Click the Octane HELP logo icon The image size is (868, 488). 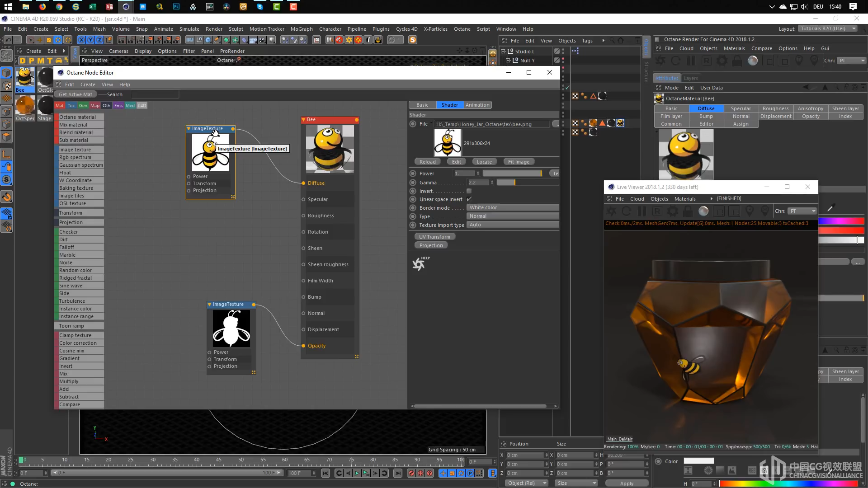point(420,263)
